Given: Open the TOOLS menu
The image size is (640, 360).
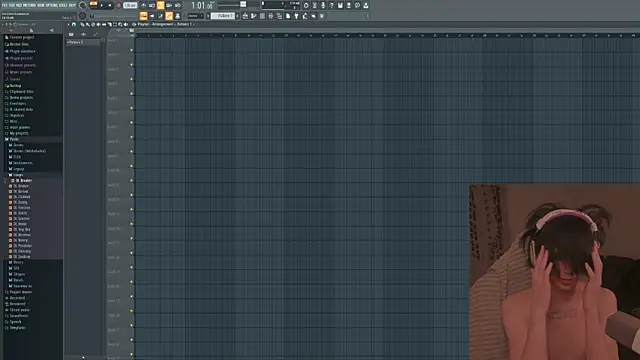Looking at the screenshot, I should click(63, 5).
